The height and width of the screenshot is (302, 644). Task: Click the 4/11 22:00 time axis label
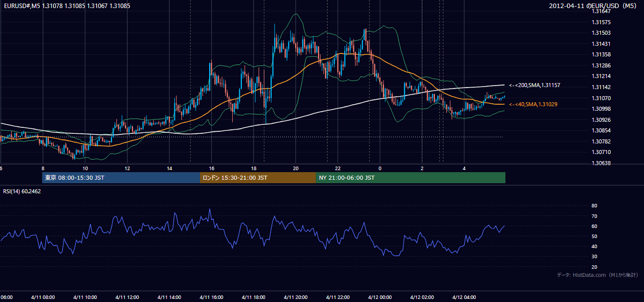(x=338, y=297)
